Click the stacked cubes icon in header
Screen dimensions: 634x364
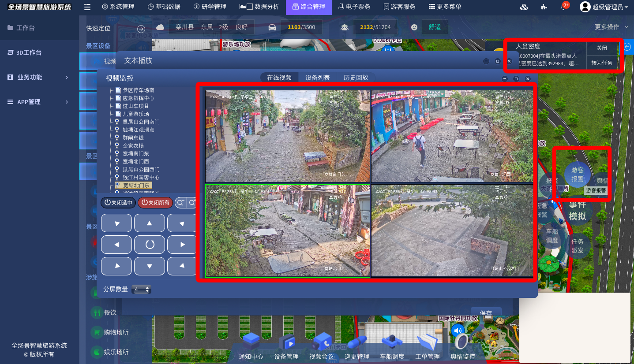coord(524,7)
